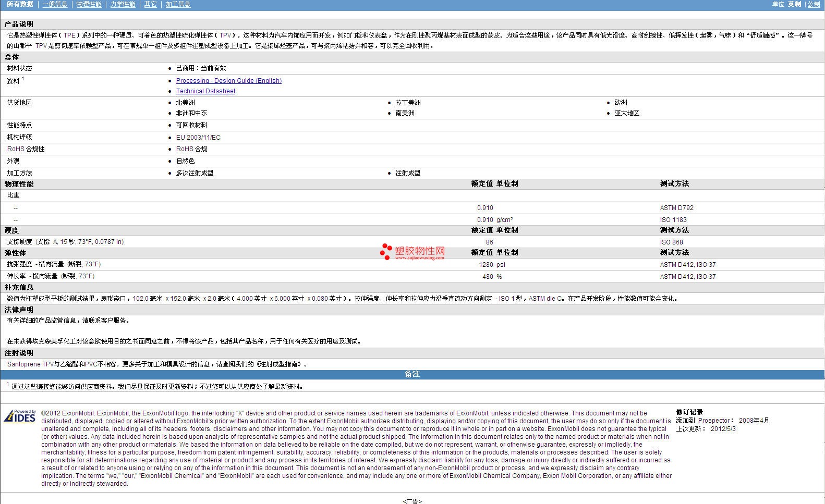
Task: Select the 自然色 value
Action: click(186, 161)
